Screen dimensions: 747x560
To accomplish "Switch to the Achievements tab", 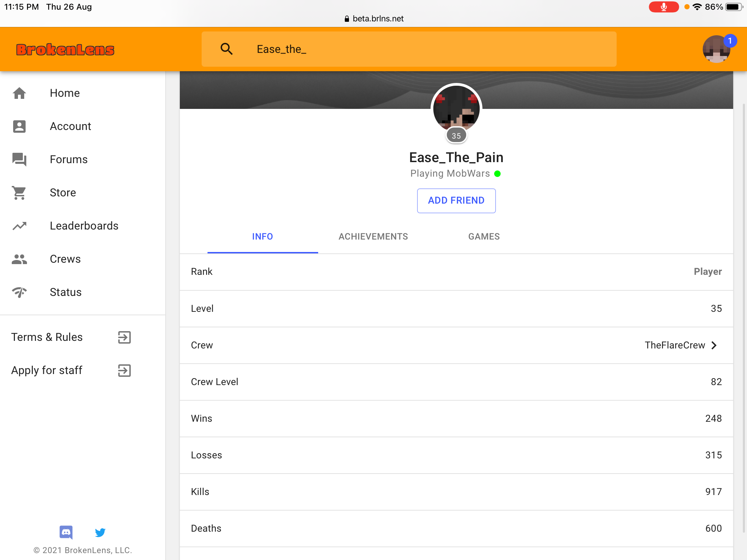I will [x=373, y=236].
